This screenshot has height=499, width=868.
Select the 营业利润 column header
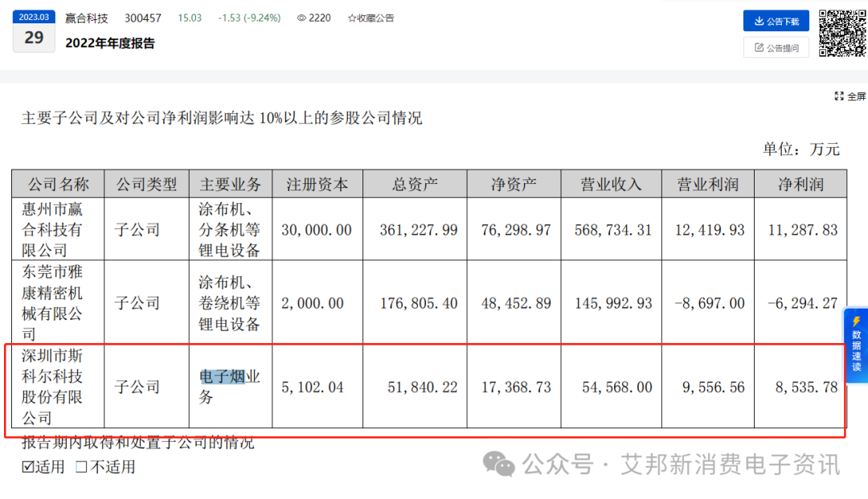click(x=708, y=184)
